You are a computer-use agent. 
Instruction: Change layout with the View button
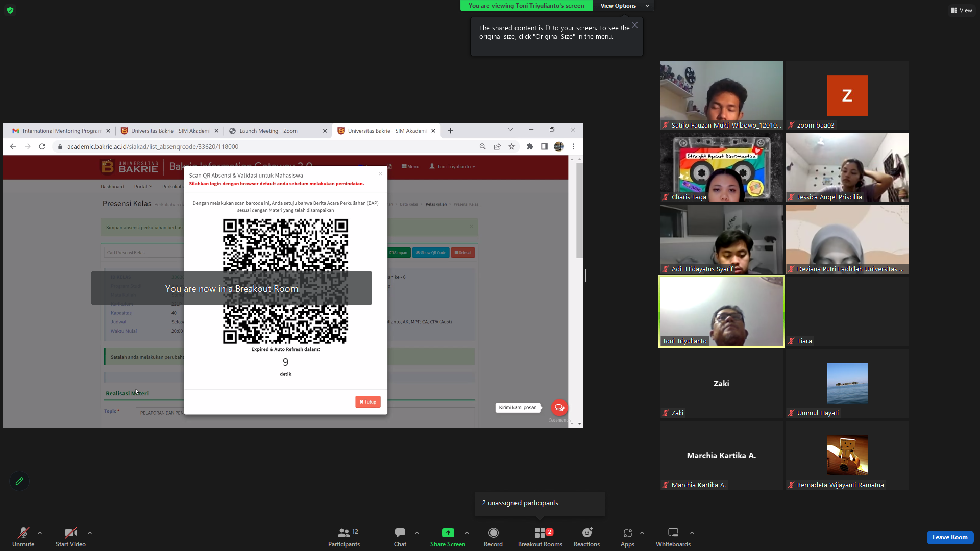tap(962, 10)
